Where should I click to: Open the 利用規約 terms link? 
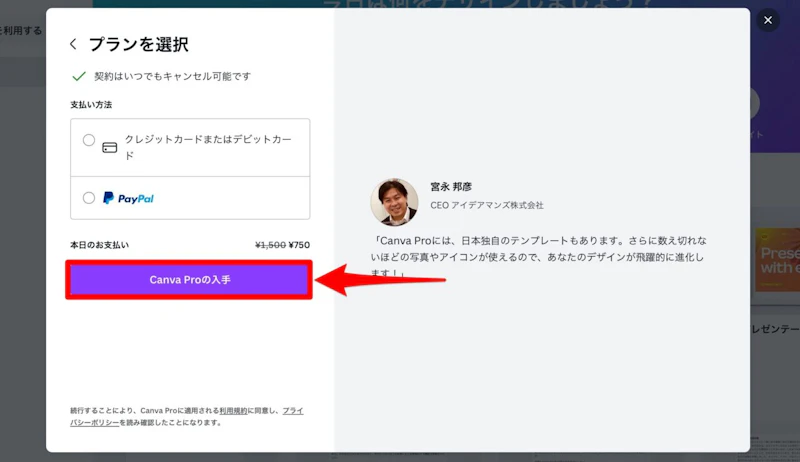point(233,410)
